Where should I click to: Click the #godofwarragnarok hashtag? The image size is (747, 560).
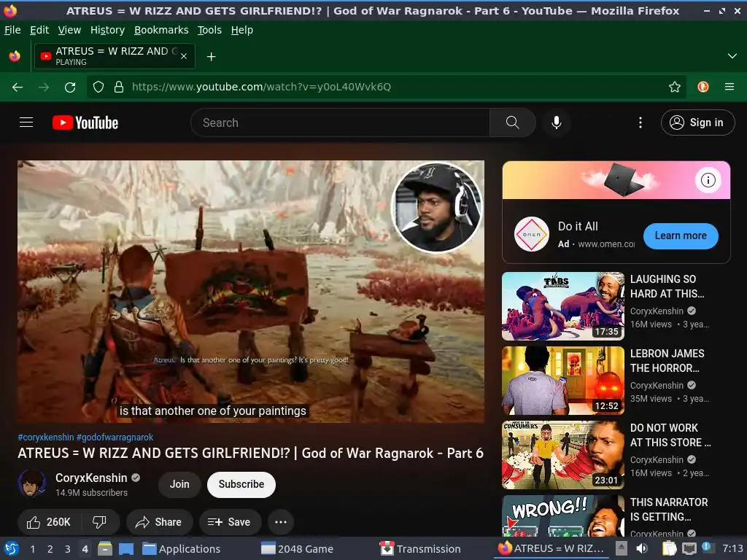115,437
